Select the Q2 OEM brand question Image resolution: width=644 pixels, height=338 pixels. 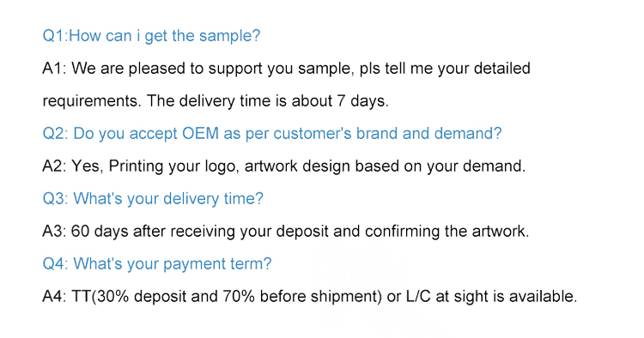click(x=272, y=134)
